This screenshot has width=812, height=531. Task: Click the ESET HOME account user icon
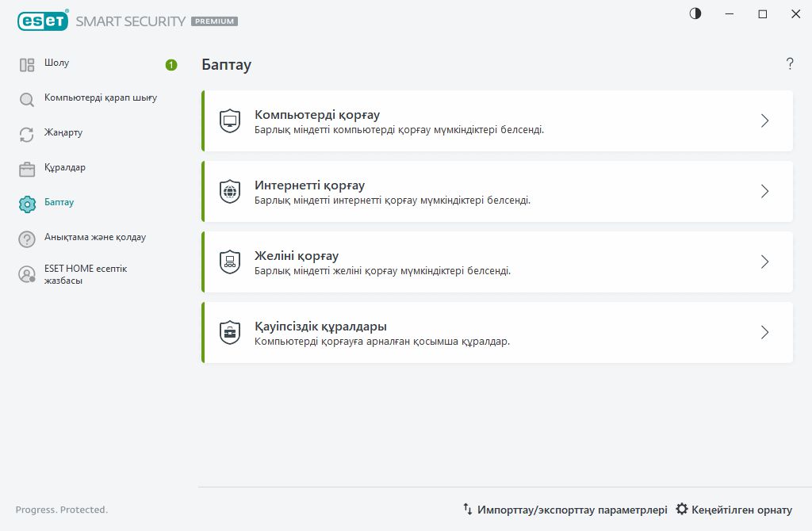(x=27, y=275)
